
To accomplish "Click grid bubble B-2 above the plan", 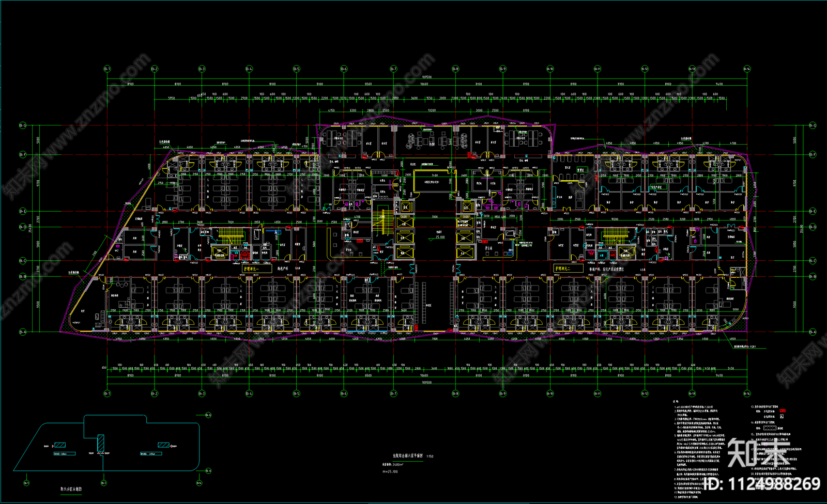I will pos(155,69).
